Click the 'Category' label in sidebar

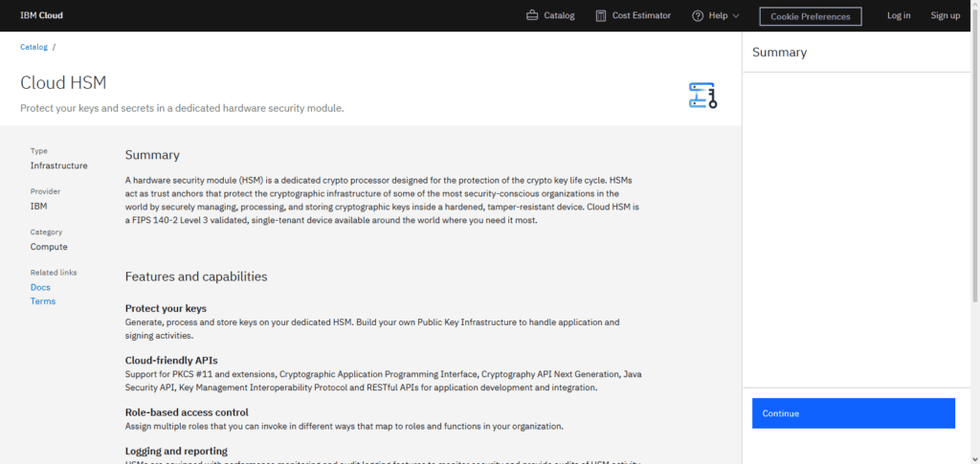click(46, 232)
